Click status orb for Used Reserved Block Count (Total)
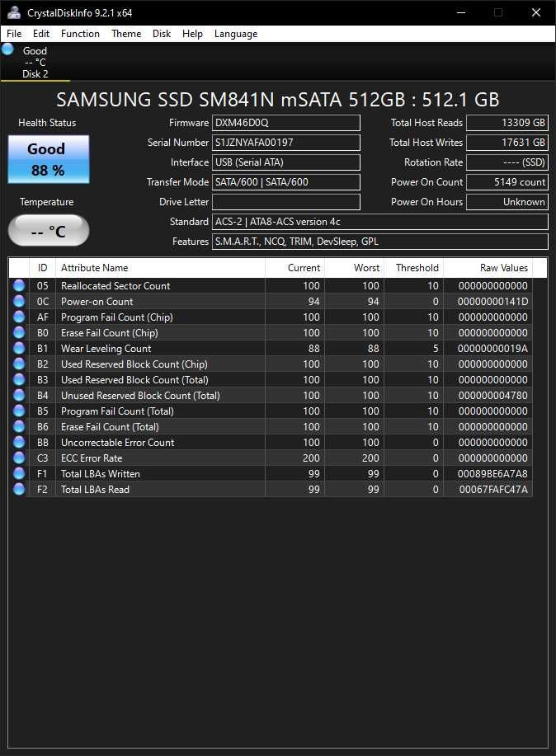This screenshot has width=556, height=756. coord(19,379)
